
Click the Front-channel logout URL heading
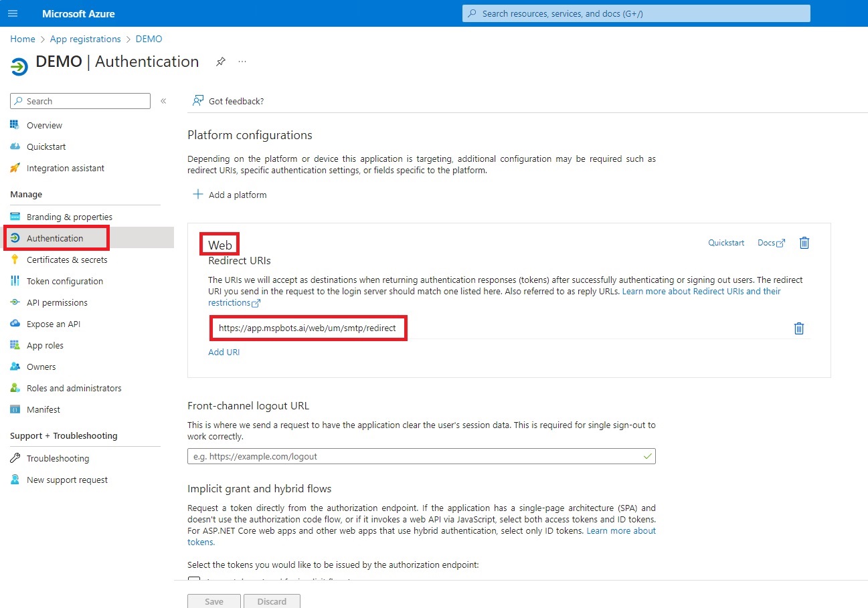(248, 405)
